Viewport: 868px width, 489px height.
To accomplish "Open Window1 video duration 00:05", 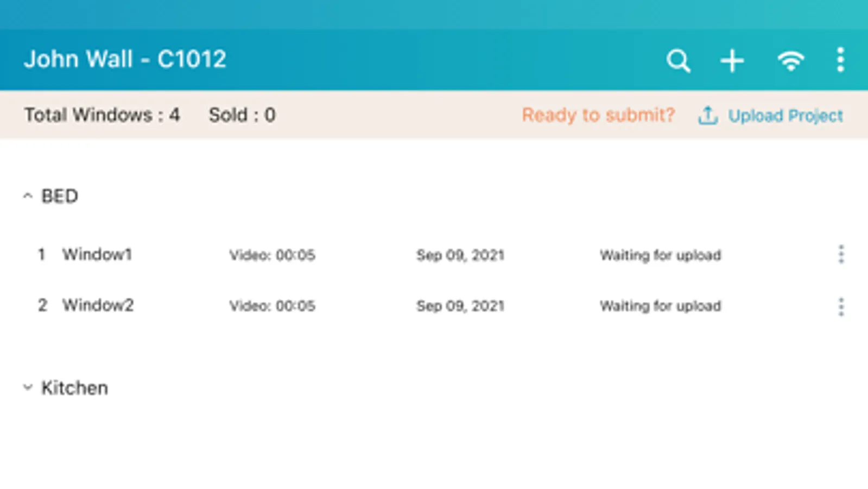I will coord(272,255).
